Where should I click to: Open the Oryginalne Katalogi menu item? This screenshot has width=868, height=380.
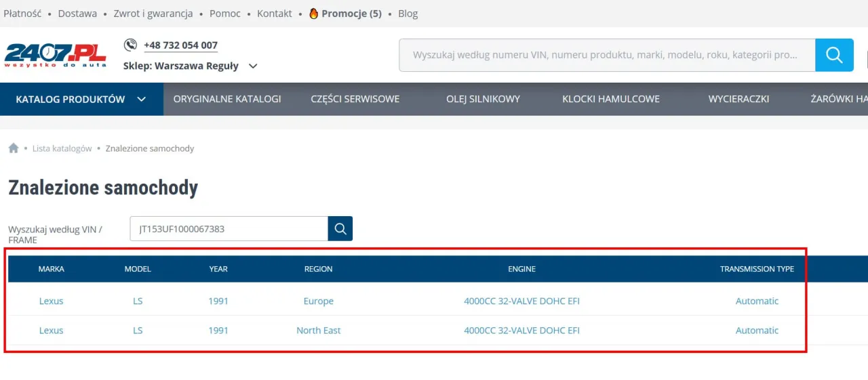[227, 99]
